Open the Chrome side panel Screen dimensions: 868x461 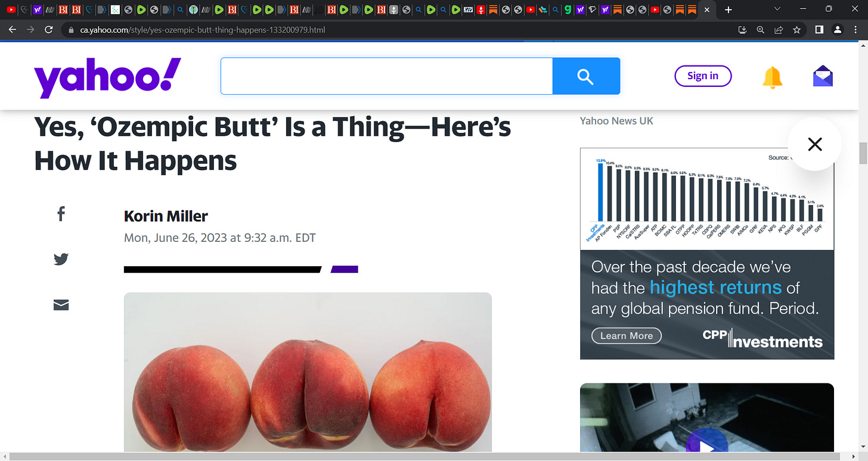click(819, 29)
